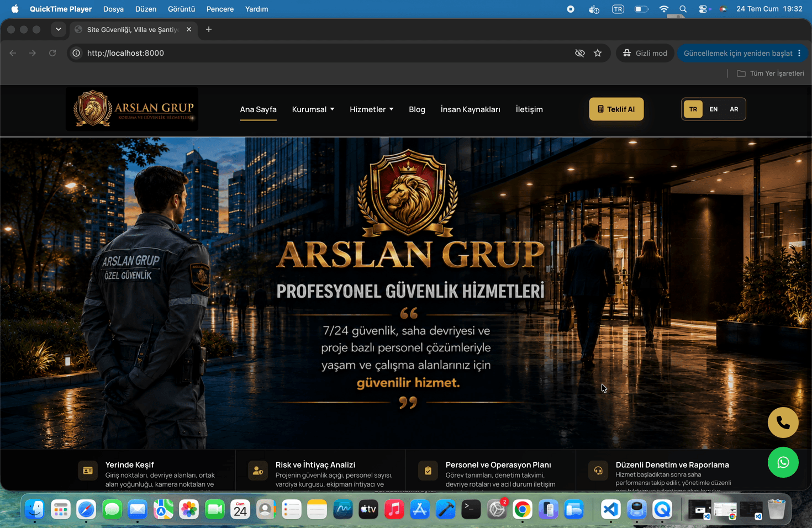Open the Dosya menu

tap(113, 9)
